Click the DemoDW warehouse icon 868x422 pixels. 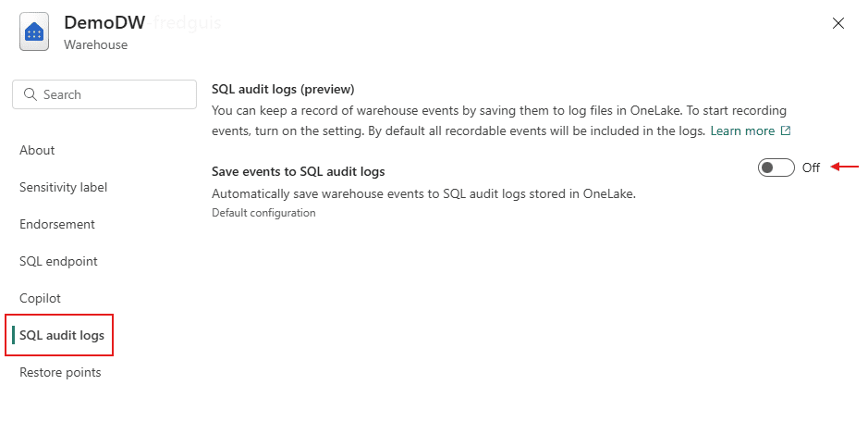click(34, 32)
